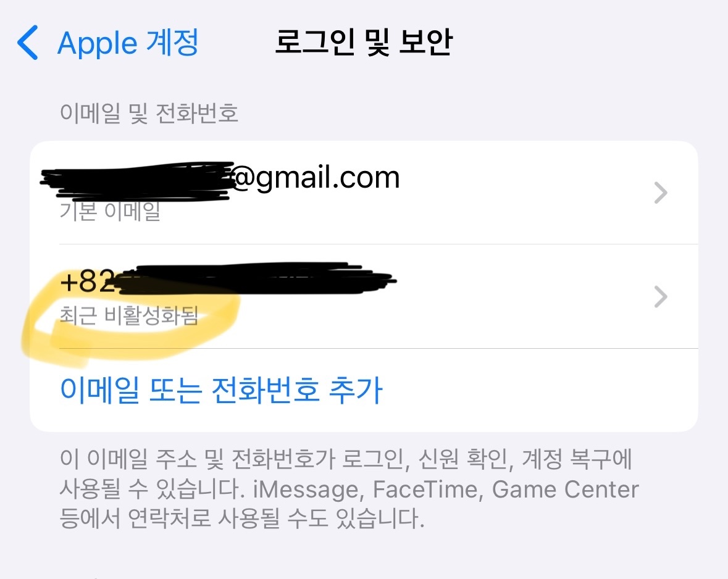This screenshot has height=579, width=728.
Task: Tap the blue back chevron icon
Action: pos(27,43)
